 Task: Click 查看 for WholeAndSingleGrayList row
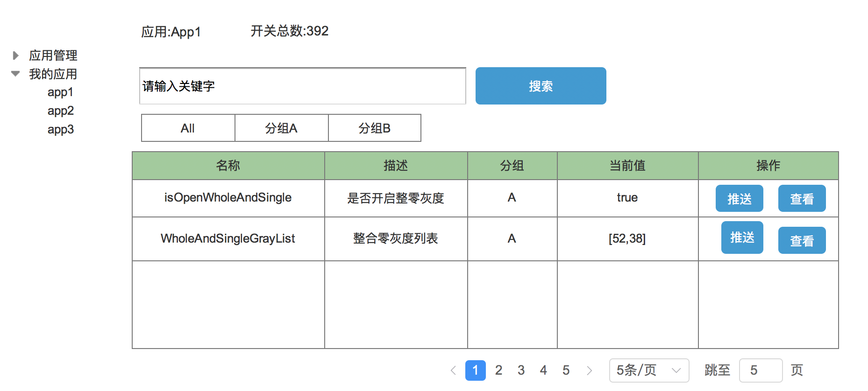[802, 240]
